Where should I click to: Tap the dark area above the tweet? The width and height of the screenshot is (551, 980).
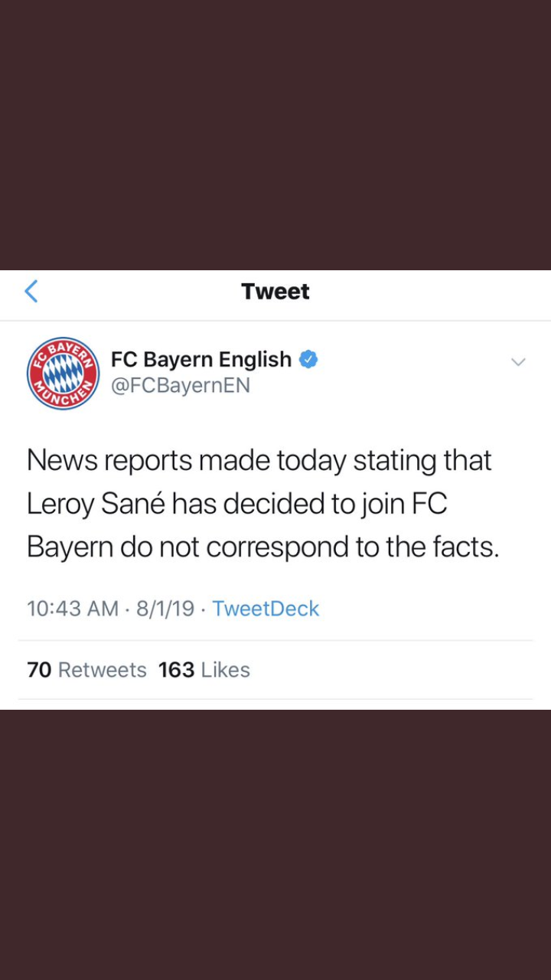pos(275,134)
